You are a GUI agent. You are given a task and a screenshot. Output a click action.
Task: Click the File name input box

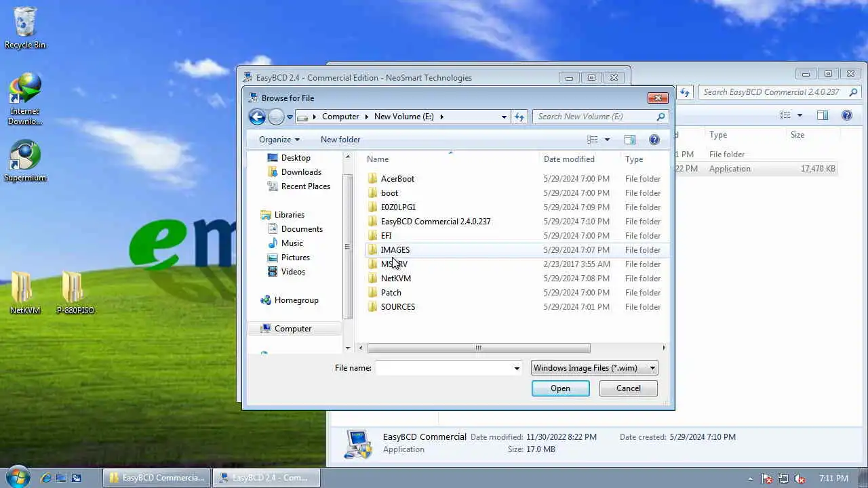click(444, 368)
